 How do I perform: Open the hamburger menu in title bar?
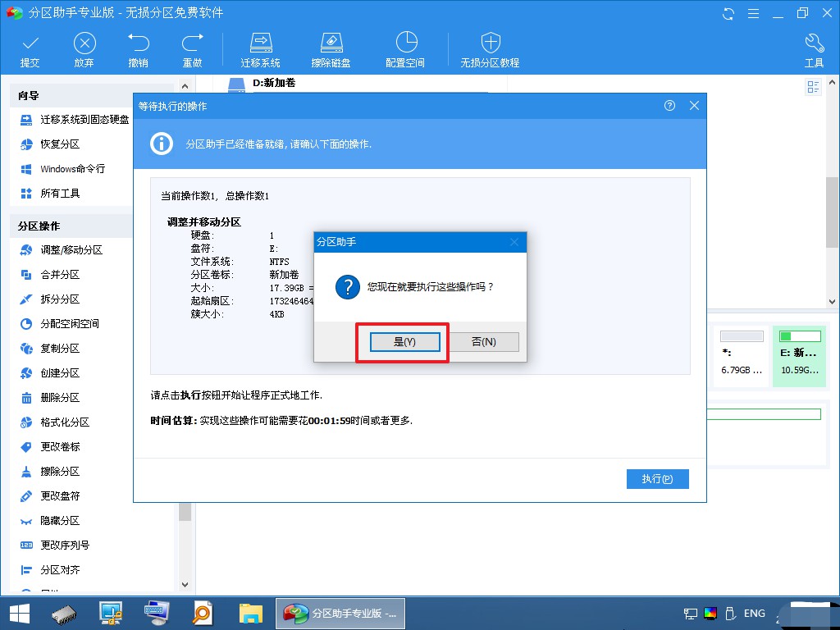(x=753, y=14)
